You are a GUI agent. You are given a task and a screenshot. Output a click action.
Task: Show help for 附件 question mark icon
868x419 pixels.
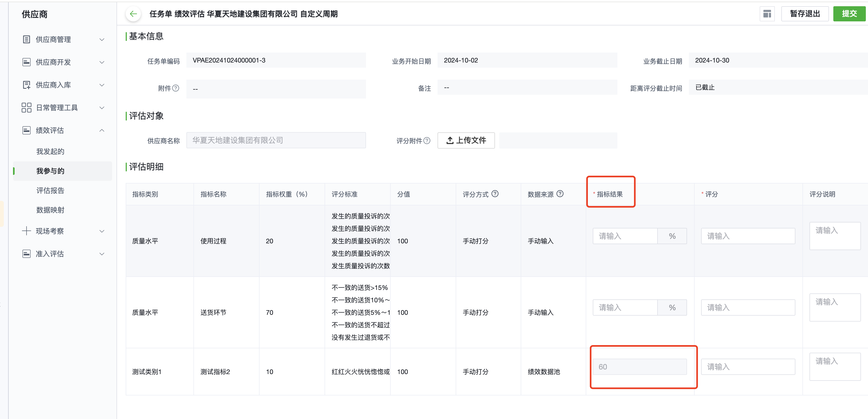coord(176,88)
